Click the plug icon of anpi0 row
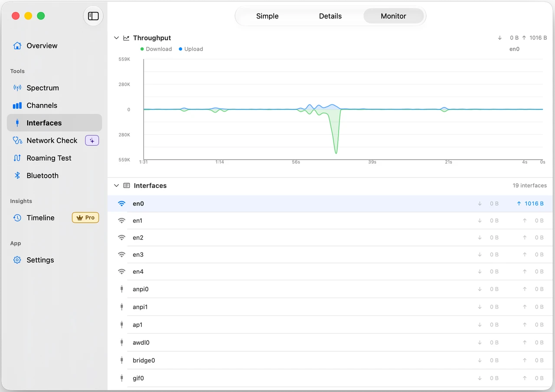 (122, 289)
